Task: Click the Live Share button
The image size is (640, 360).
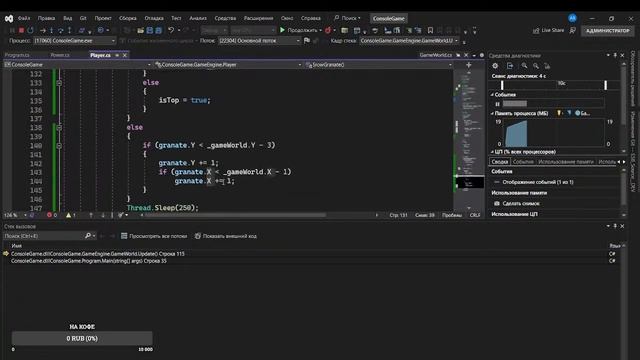Action: [x=549, y=30]
